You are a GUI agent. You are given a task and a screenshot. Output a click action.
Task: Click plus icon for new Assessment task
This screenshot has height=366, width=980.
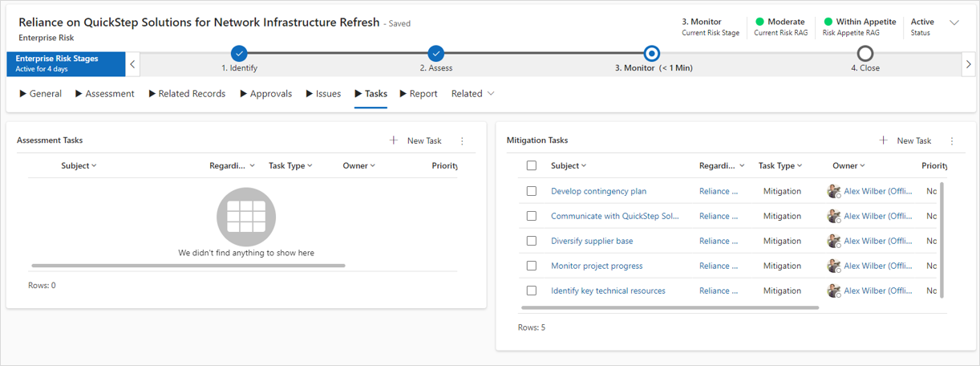394,140
